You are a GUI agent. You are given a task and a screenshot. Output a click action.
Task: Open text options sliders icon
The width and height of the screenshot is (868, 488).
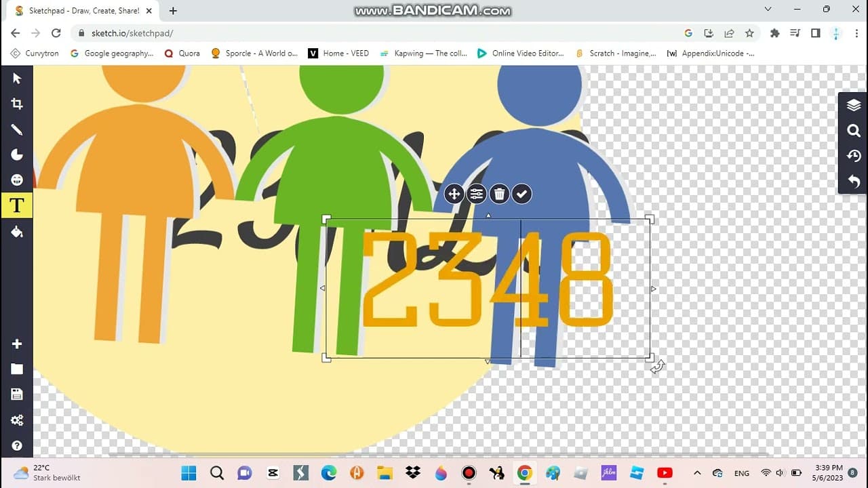[477, 195]
